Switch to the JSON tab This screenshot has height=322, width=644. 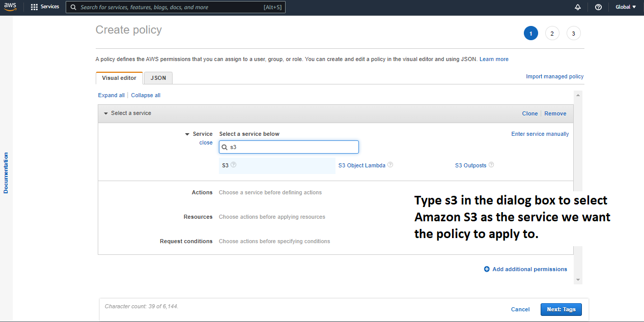tap(158, 78)
